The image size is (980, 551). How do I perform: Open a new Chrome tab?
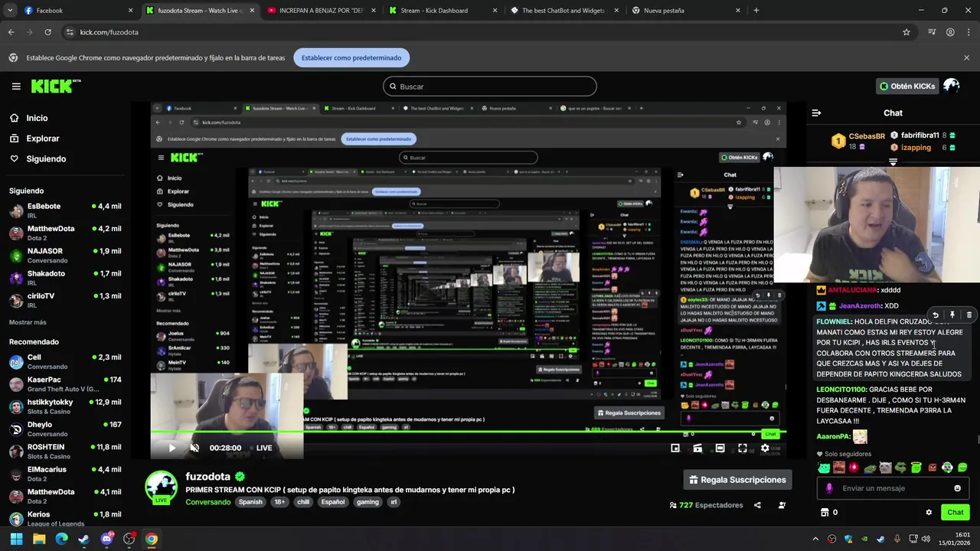pos(756,11)
